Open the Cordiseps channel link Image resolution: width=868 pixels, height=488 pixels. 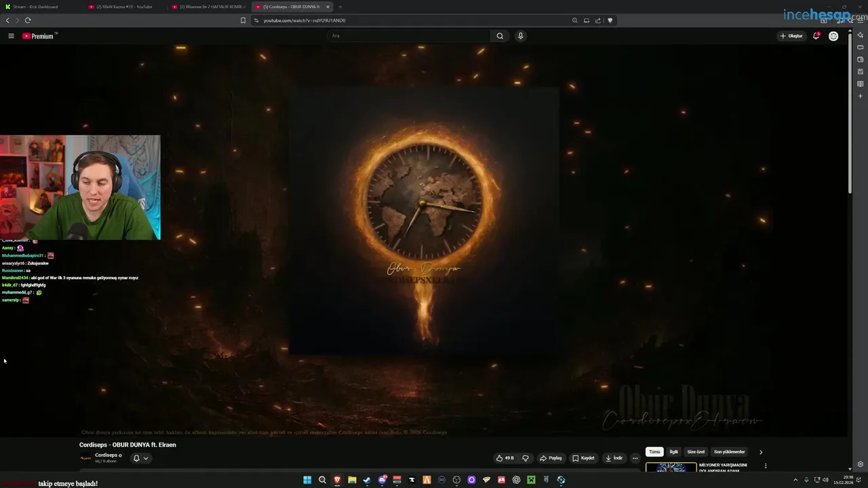point(108,455)
